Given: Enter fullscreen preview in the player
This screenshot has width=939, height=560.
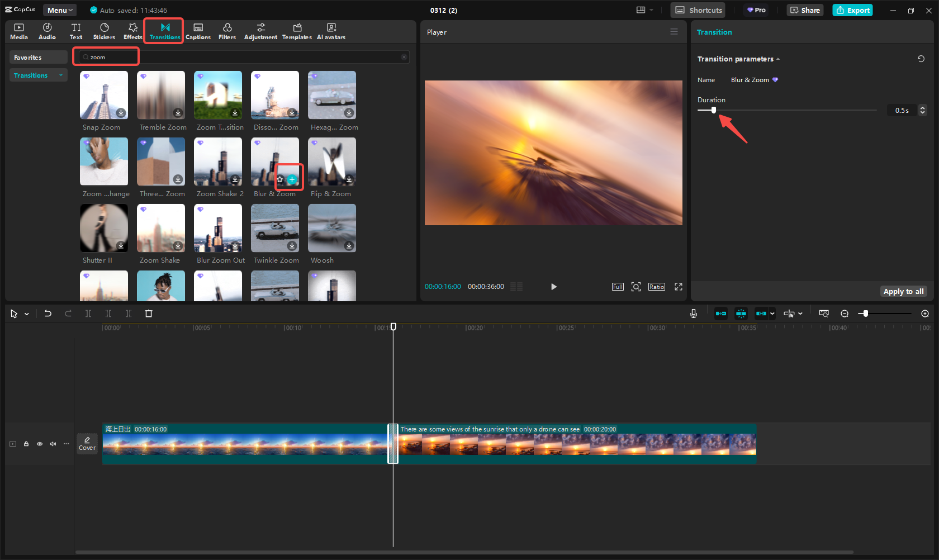Looking at the screenshot, I should 678,287.
